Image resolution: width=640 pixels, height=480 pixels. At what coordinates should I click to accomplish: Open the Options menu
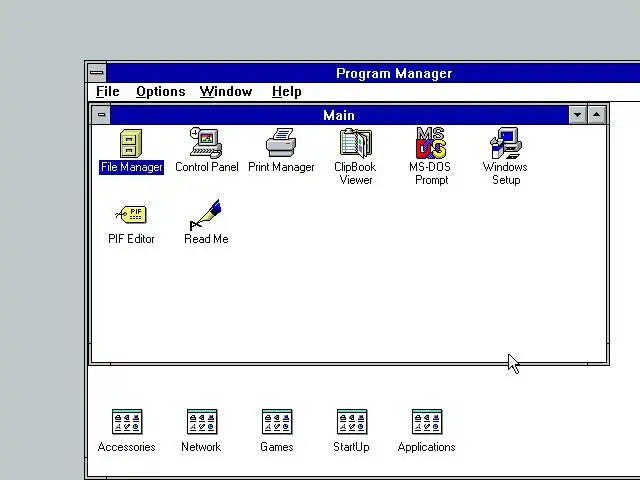point(161,91)
